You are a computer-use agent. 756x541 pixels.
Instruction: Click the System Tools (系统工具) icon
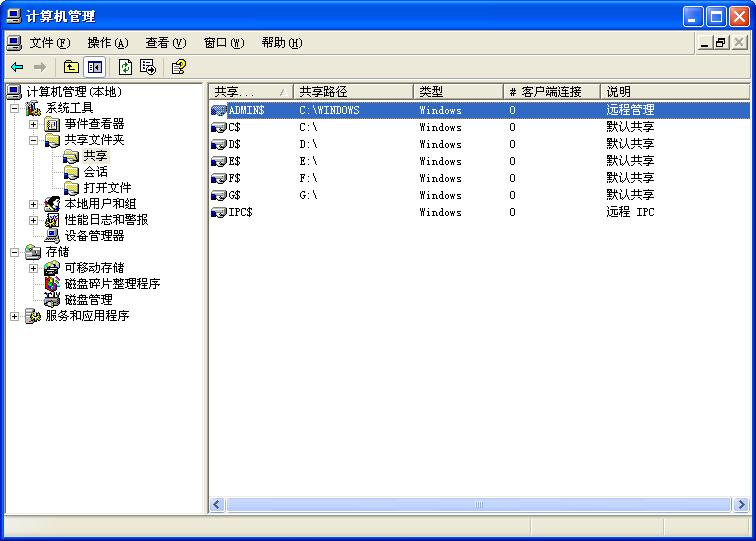pyautogui.click(x=33, y=108)
